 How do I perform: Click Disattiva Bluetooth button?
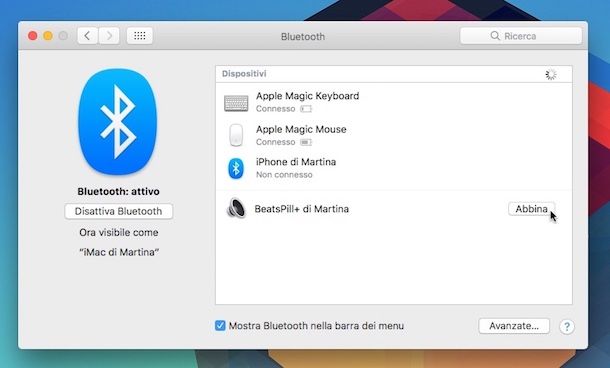[x=119, y=211]
